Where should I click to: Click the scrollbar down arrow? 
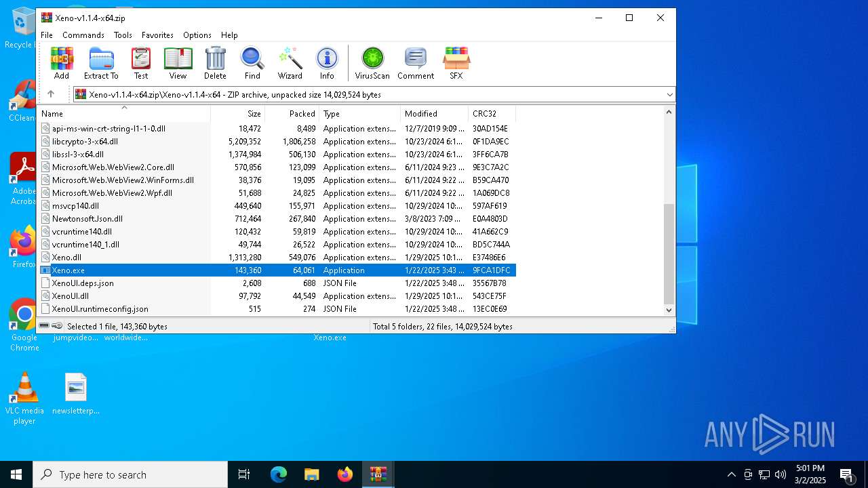click(x=669, y=310)
